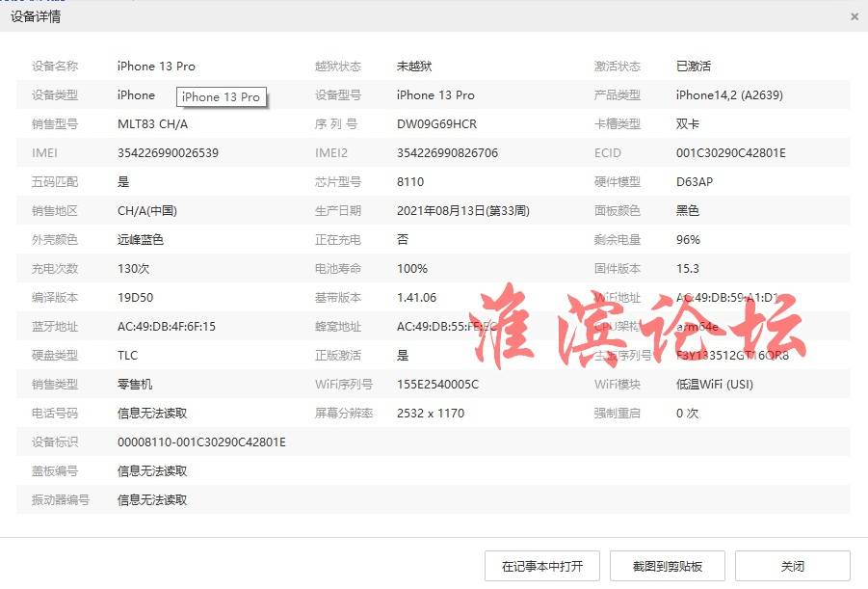
Task: Click the 关闭 button
Action: click(x=792, y=566)
